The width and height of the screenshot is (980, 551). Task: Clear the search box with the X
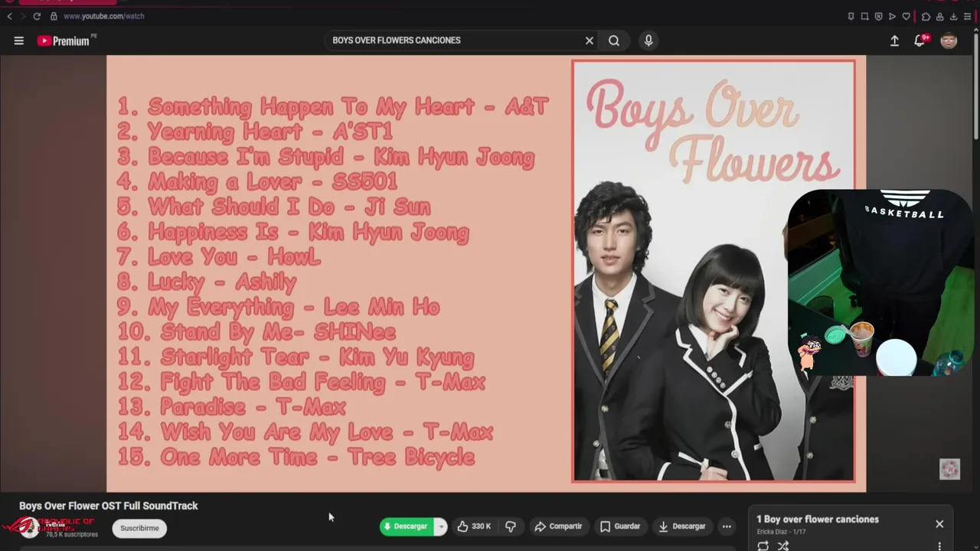coord(590,41)
